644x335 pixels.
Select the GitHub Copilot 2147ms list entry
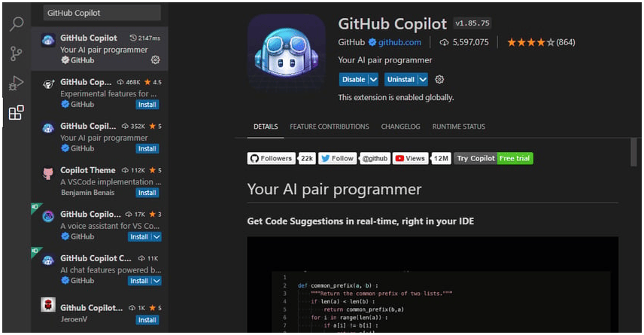(x=99, y=49)
